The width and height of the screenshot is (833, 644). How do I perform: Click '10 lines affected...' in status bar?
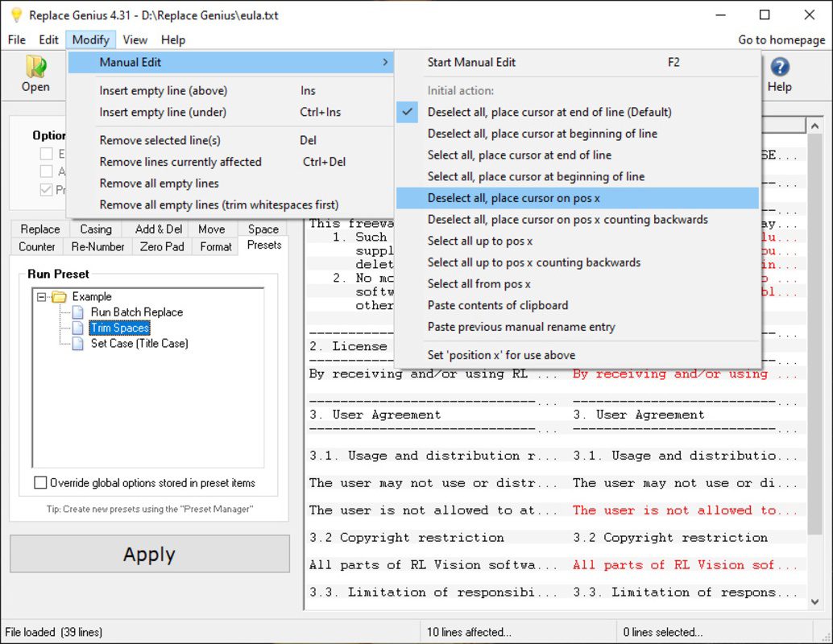tap(469, 632)
